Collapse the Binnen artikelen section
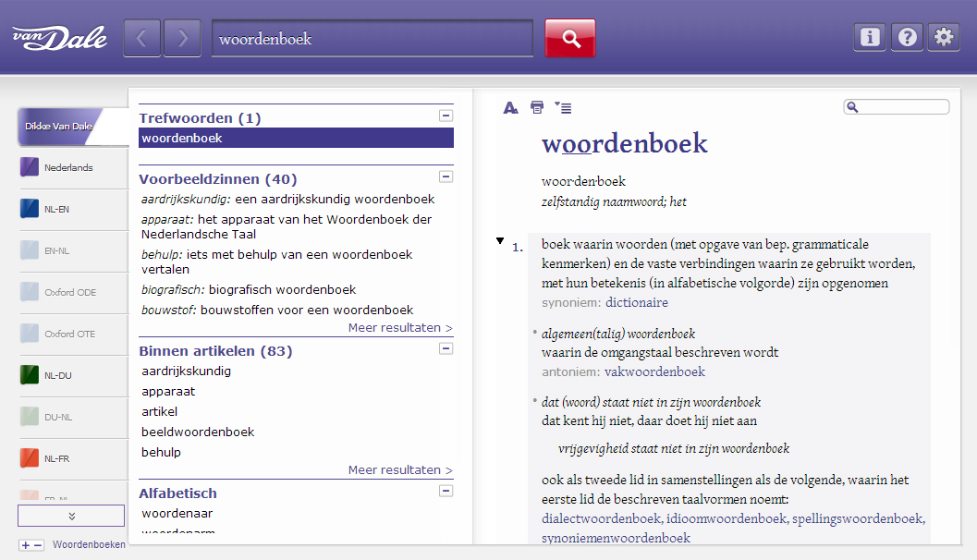This screenshot has width=977, height=560. point(446,348)
